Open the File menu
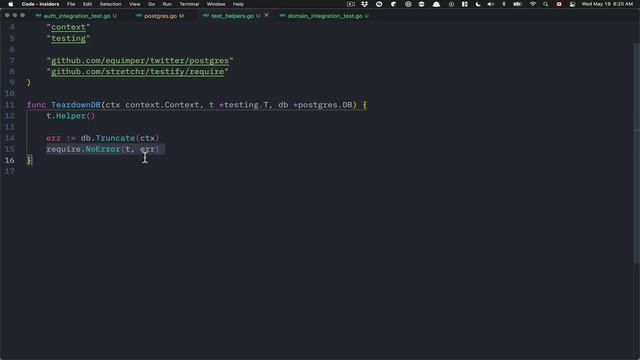 [x=71, y=4]
